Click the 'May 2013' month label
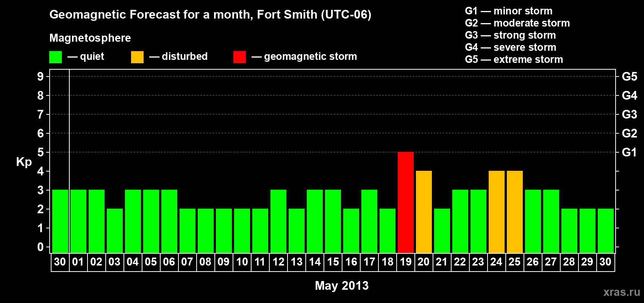The height and width of the screenshot is (303, 644). 342,286
